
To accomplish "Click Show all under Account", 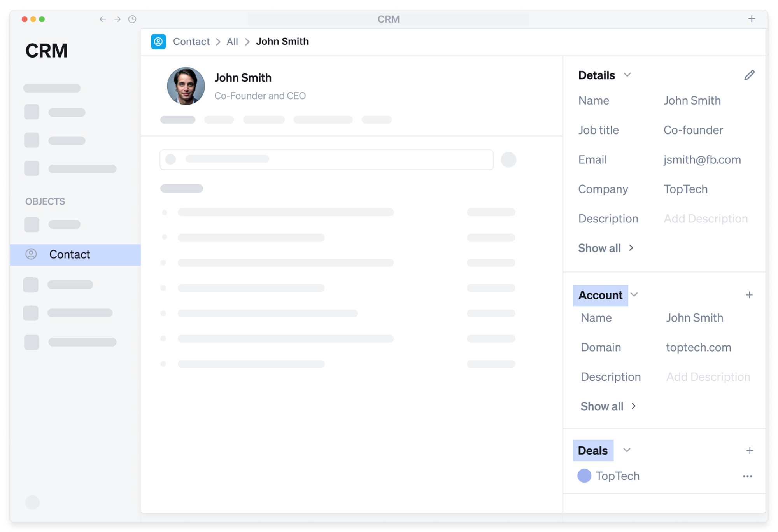I will [608, 406].
